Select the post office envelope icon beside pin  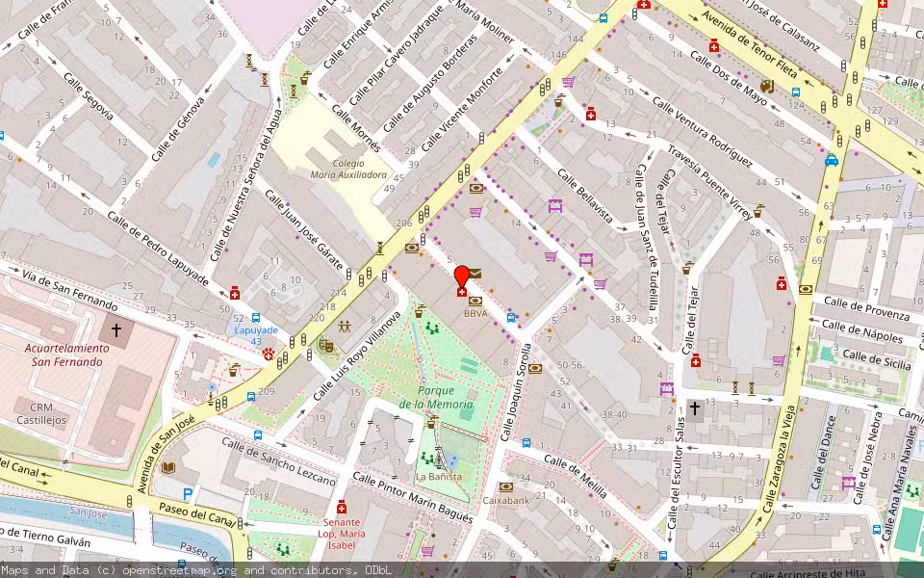[x=475, y=274]
